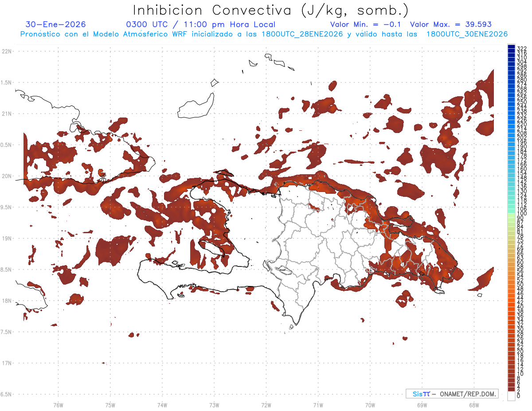
Task: Click the "Valor Max. = 39.593" value
Action: tap(451, 24)
